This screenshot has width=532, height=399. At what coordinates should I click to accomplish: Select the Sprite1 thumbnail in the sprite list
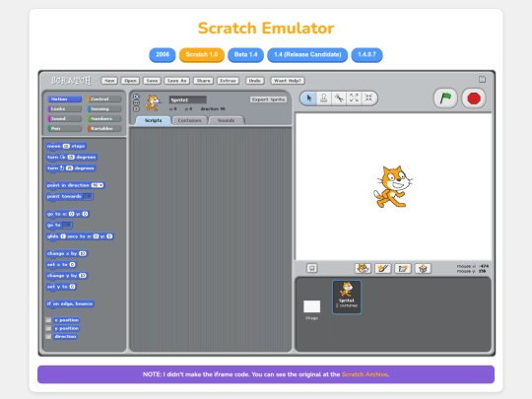pyautogui.click(x=347, y=297)
